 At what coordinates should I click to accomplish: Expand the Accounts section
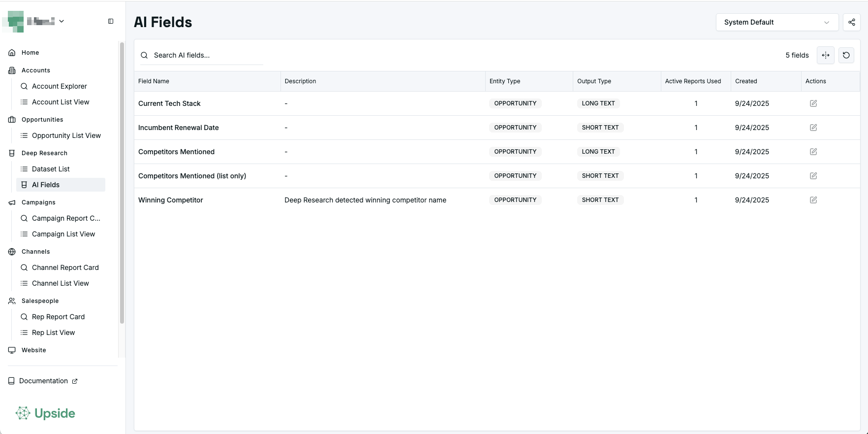tap(36, 70)
